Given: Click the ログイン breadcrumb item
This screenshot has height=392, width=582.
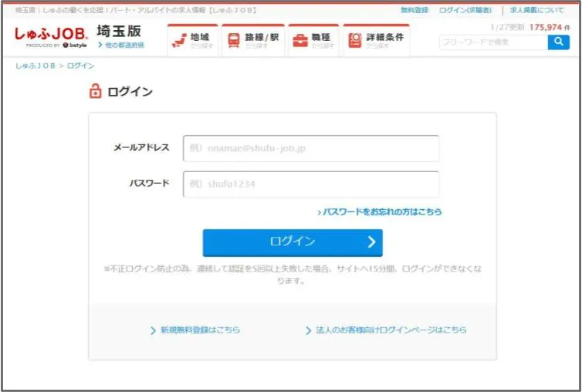Looking at the screenshot, I should 80,66.
